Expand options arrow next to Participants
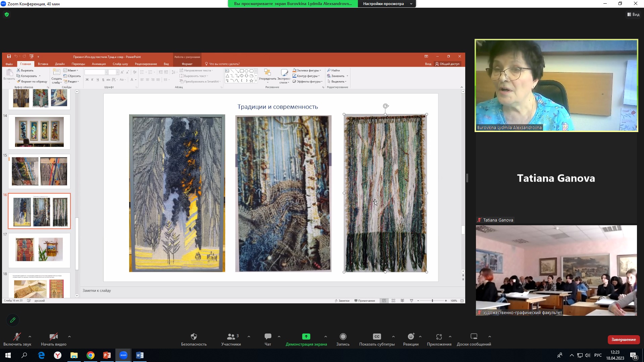 [x=249, y=337]
